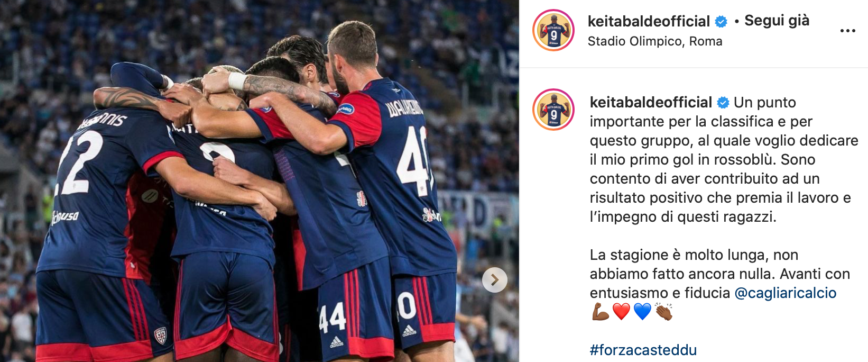Open the Stadio Olimpico, Roma location

click(x=655, y=41)
